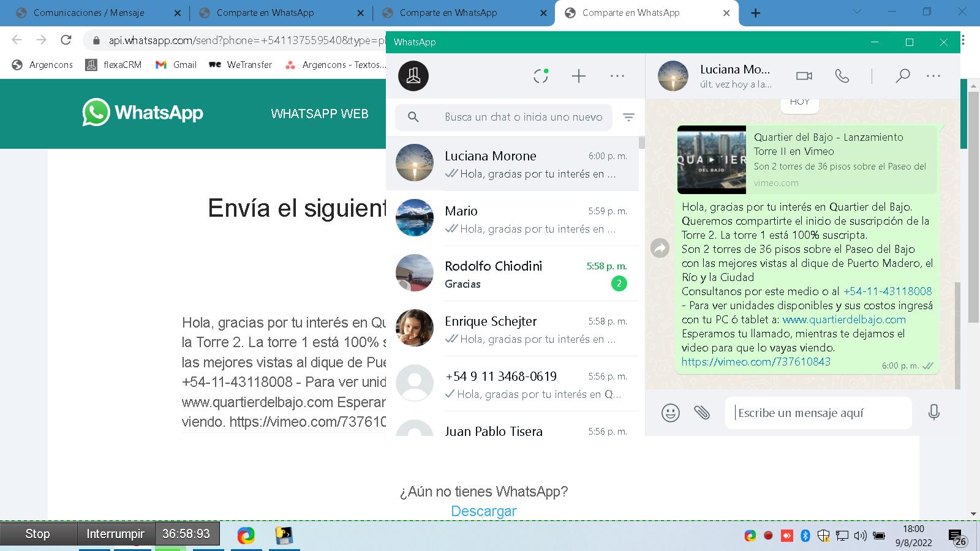Screen dimensions: 980x551
Task: Open own profile avatar in WhatsApp
Action: (x=413, y=76)
